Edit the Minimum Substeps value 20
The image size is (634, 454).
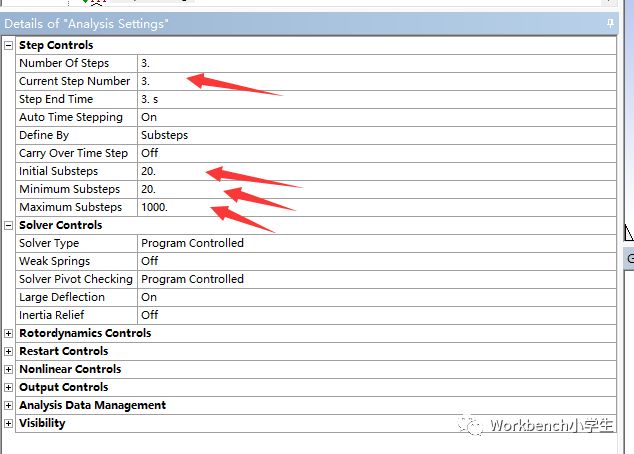click(377, 189)
